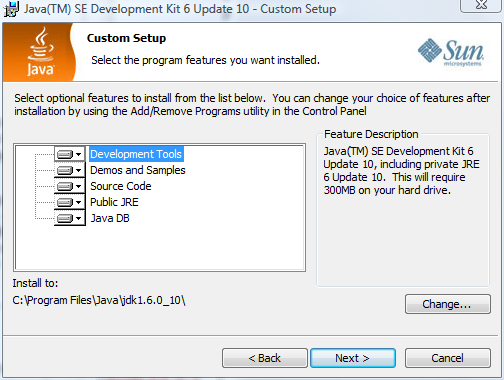Click the Java coffee cup logo
The image size is (504, 380).
coord(40,52)
